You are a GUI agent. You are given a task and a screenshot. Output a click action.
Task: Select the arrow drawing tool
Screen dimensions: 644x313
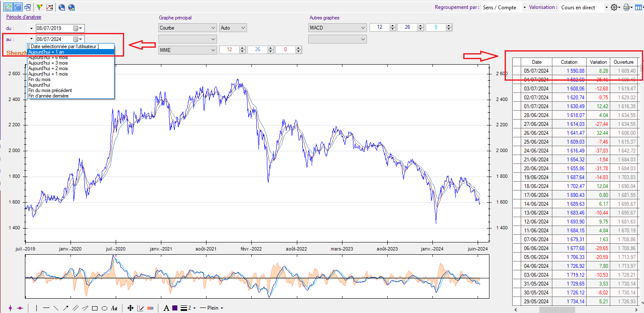pyautogui.click(x=65, y=308)
